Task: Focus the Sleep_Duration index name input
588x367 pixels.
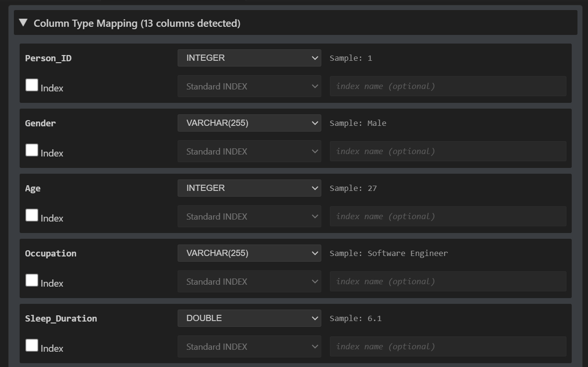Action: tap(448, 346)
